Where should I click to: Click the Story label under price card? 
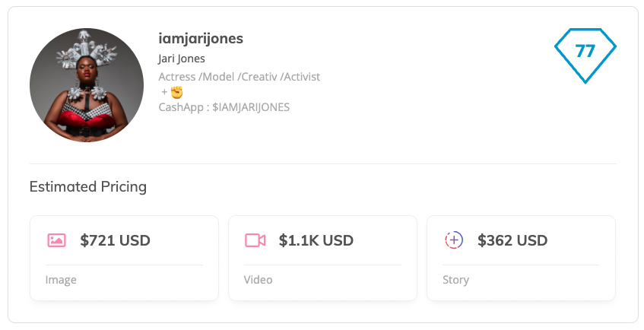pyautogui.click(x=456, y=280)
